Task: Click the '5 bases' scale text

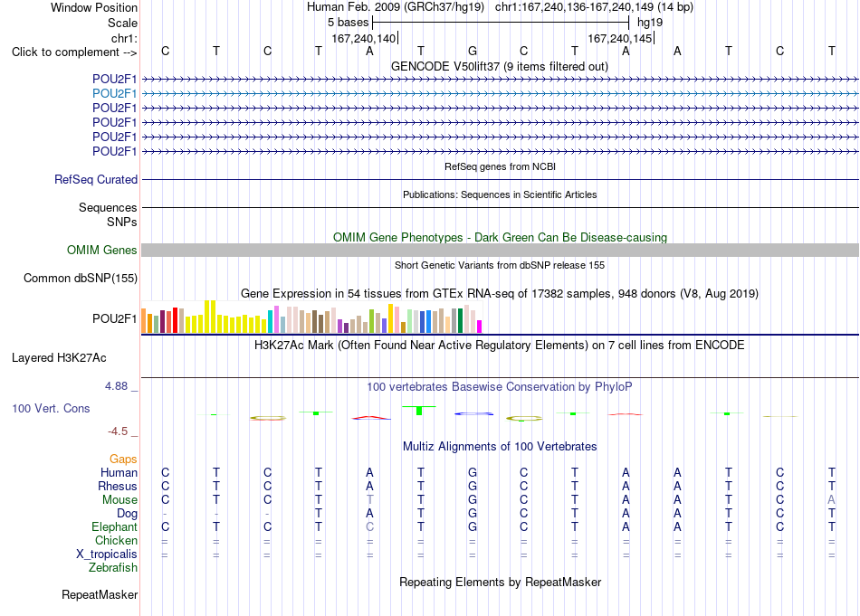Action: click(x=348, y=23)
